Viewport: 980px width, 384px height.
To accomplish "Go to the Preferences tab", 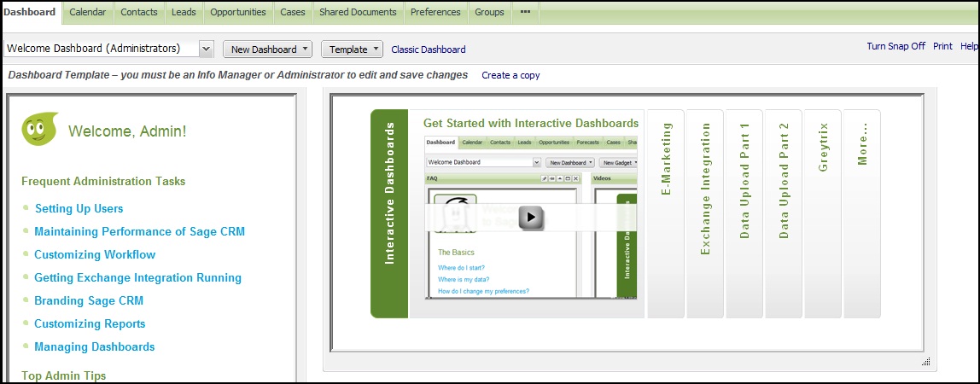I will [x=435, y=12].
